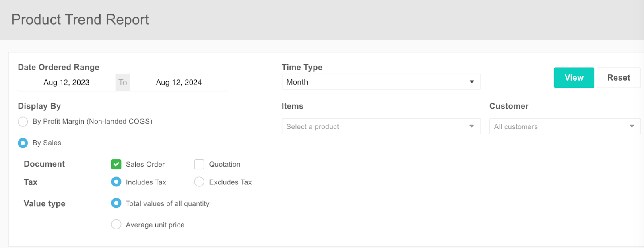This screenshot has height=248, width=644.
Task: Click the caret arrow in Items box
Action: point(472,126)
